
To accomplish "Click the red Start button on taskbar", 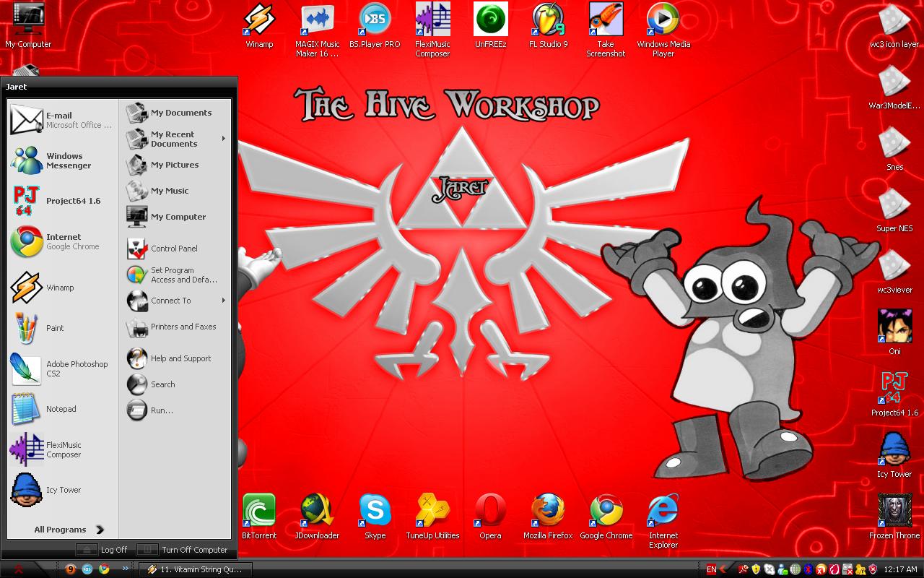I will (x=19, y=569).
